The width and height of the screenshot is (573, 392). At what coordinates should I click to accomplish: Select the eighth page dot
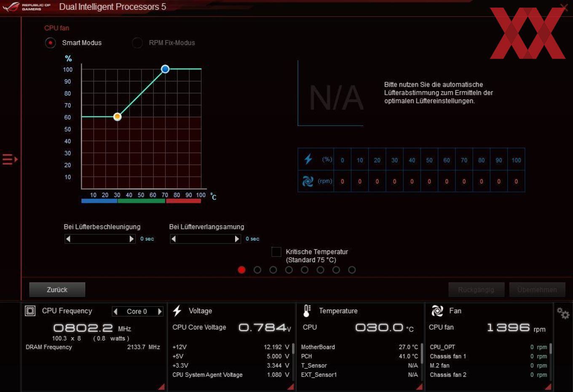click(352, 270)
